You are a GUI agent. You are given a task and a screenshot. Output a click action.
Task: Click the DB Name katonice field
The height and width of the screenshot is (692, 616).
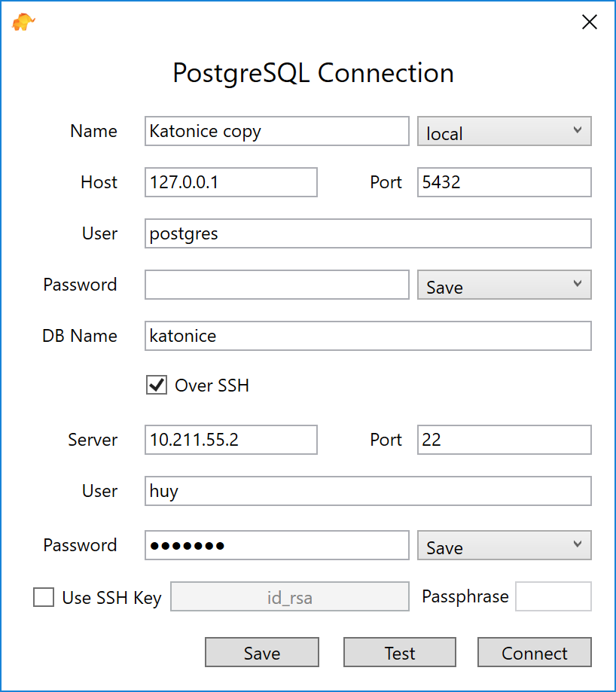click(x=368, y=336)
